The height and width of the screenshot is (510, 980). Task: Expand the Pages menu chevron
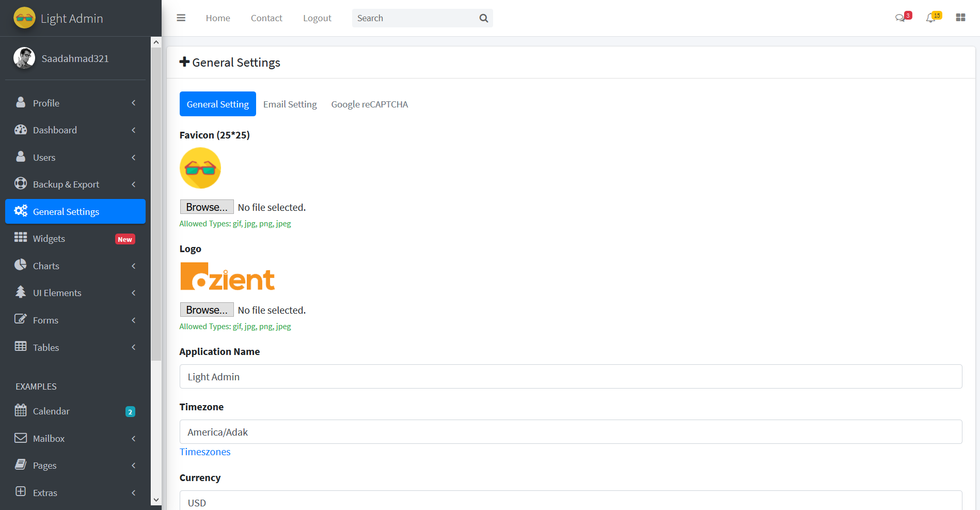point(134,466)
